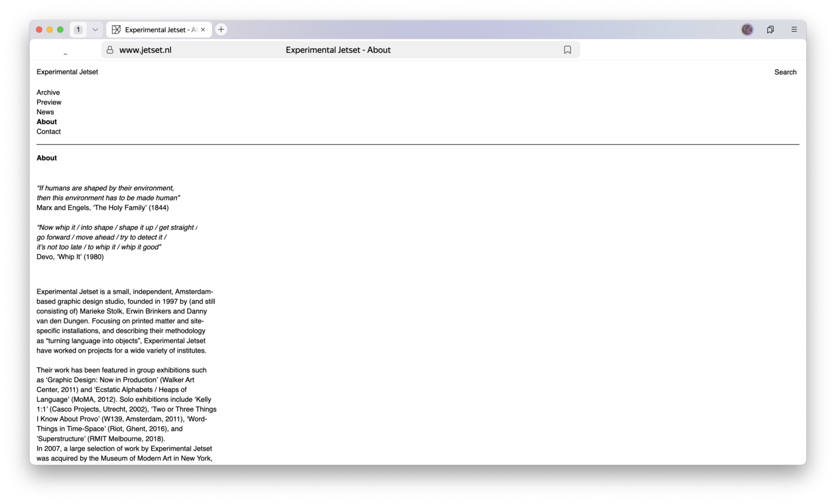836x504 pixels.
Task: Click the line "as 'Graphic Design: Now in Production' (Walker Art"
Action: click(116, 380)
